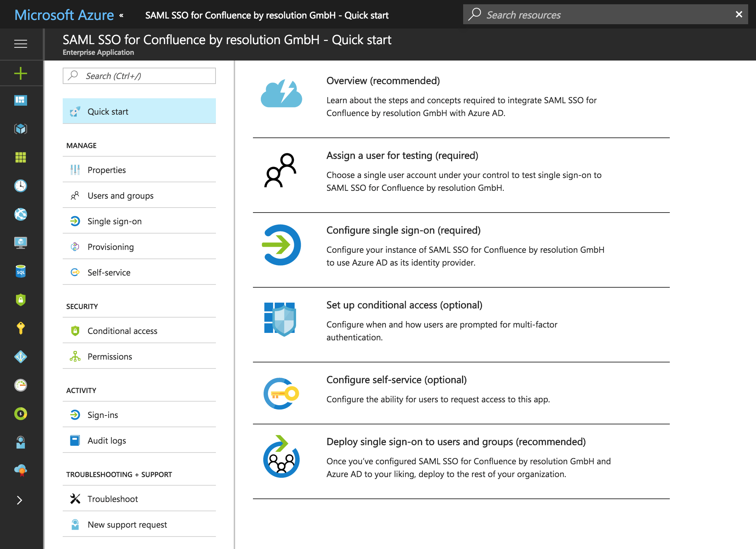756x549 pixels.
Task: Open the hamburger menu in left sidebar
Action: 21,44
